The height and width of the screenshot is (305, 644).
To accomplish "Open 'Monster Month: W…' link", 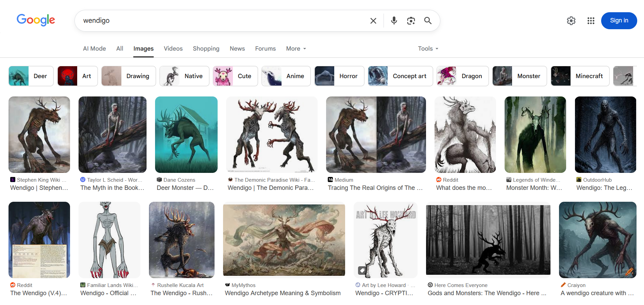I will pos(534,188).
